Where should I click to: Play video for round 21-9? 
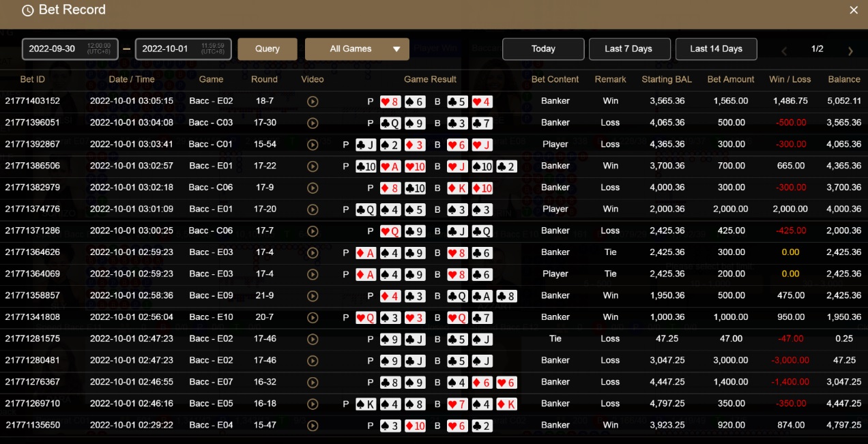point(313,296)
